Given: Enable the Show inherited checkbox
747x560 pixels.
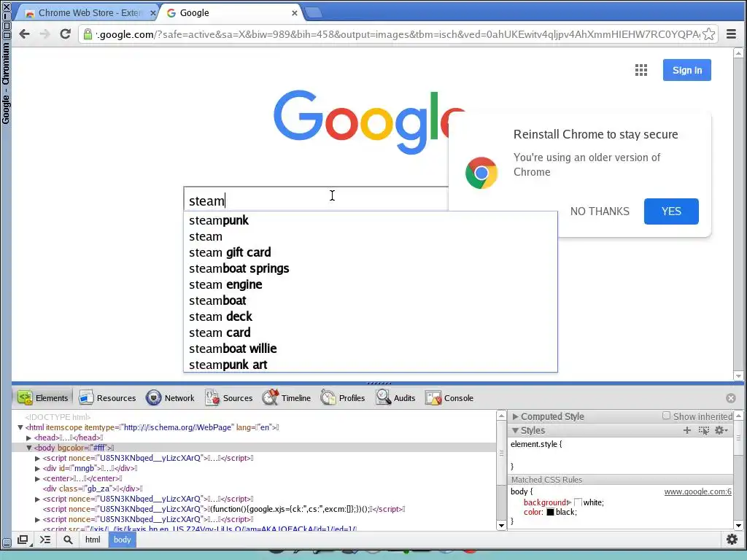Looking at the screenshot, I should (x=667, y=416).
